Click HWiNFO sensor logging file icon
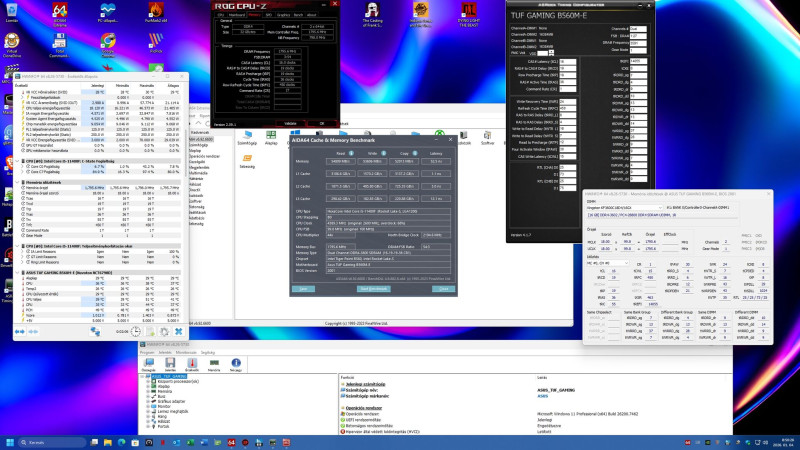This screenshot has height=450, width=800. [x=151, y=332]
